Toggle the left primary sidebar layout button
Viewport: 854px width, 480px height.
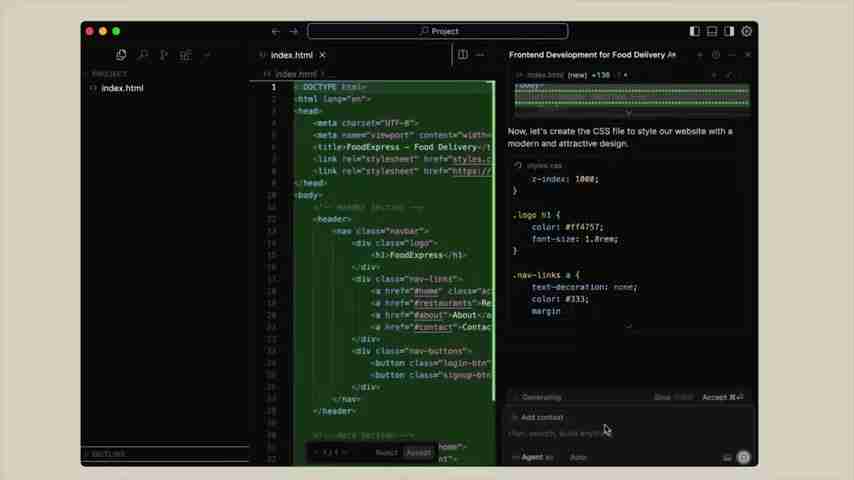(x=694, y=31)
